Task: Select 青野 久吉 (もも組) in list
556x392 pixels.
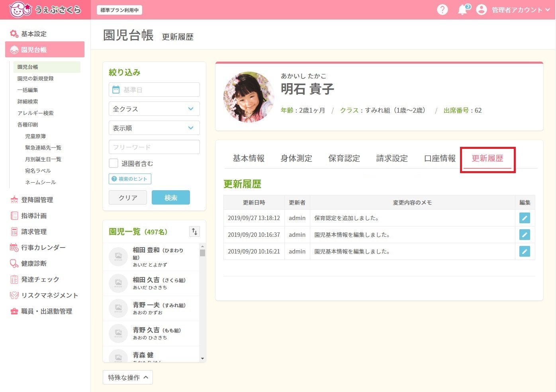Action: [151, 333]
